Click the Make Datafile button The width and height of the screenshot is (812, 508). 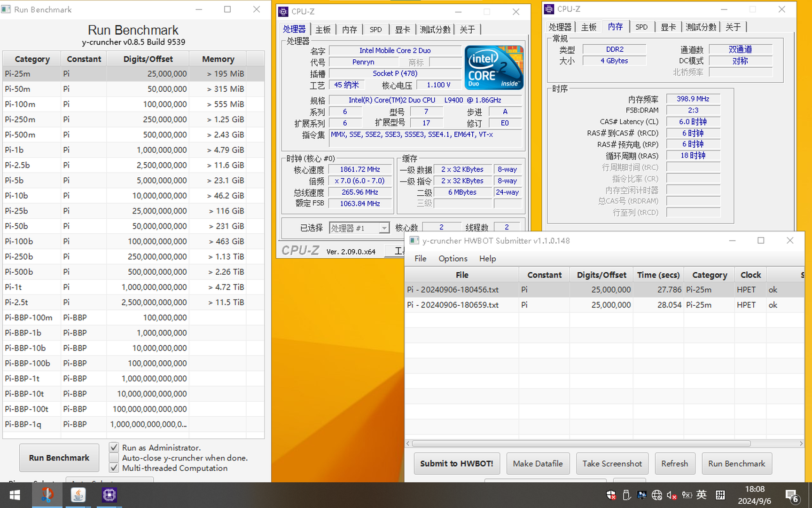click(538, 463)
